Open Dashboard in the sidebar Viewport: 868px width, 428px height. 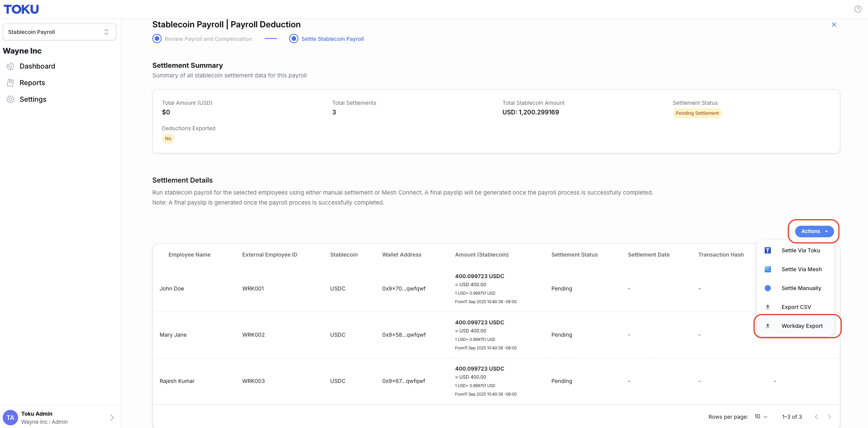tap(37, 66)
